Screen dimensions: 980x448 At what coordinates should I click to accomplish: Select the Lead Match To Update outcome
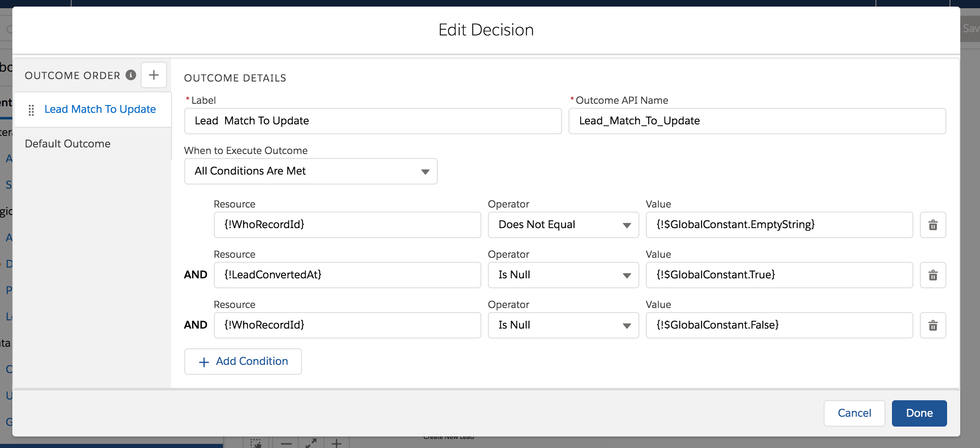100,109
